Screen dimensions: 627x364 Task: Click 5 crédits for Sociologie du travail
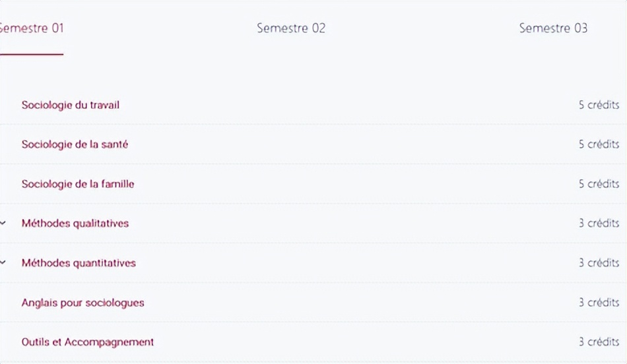point(599,105)
